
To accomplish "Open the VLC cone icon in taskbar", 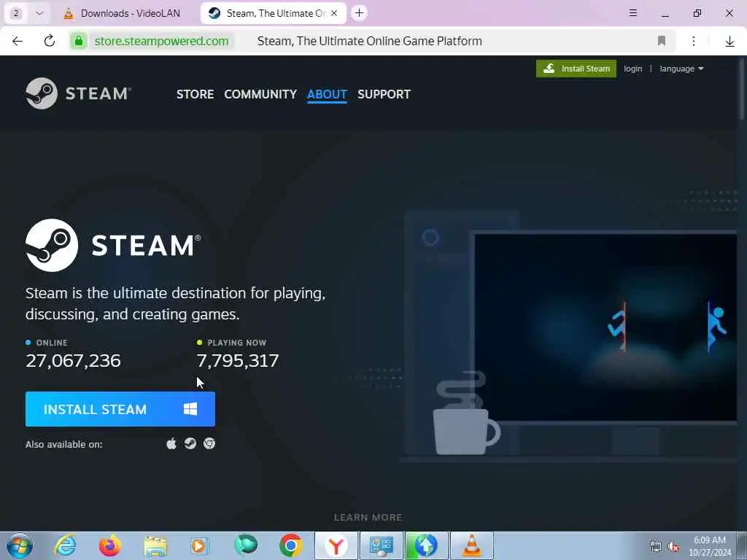I will click(472, 545).
